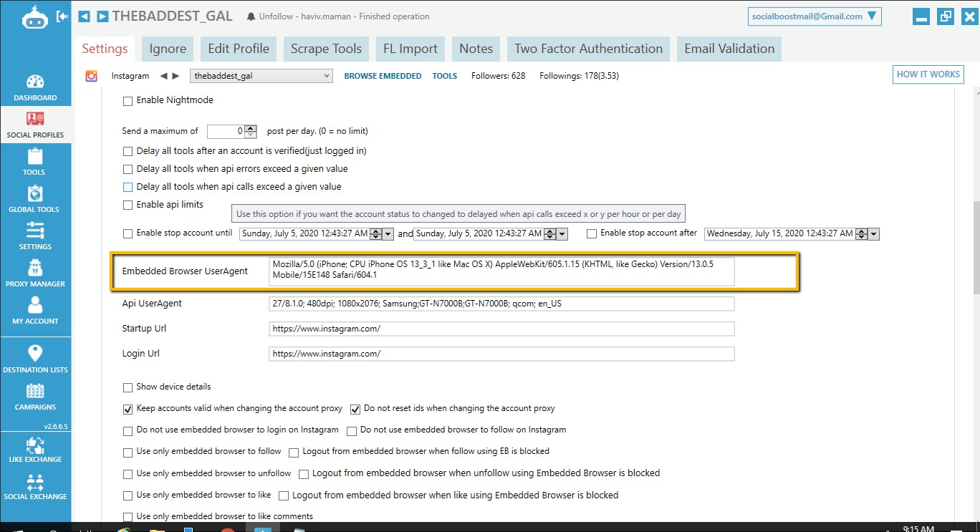
Task: Click small right arrow next to Instagram
Action: [x=176, y=76]
